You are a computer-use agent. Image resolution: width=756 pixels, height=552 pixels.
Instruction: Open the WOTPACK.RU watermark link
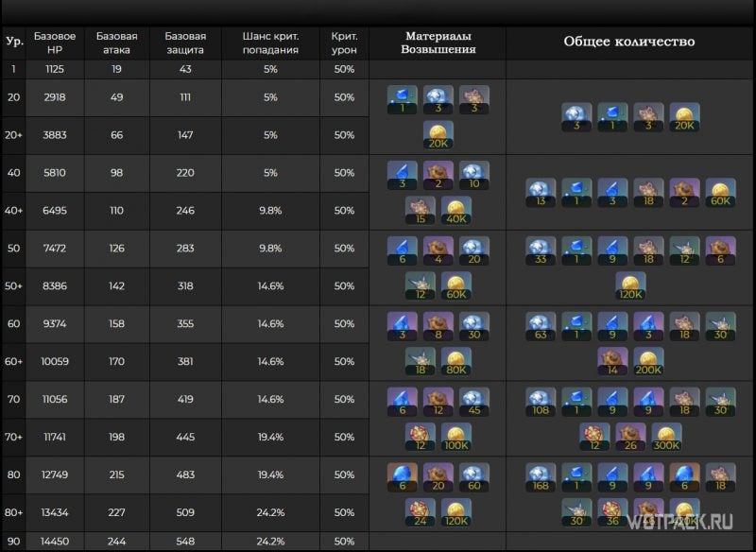coord(680,521)
